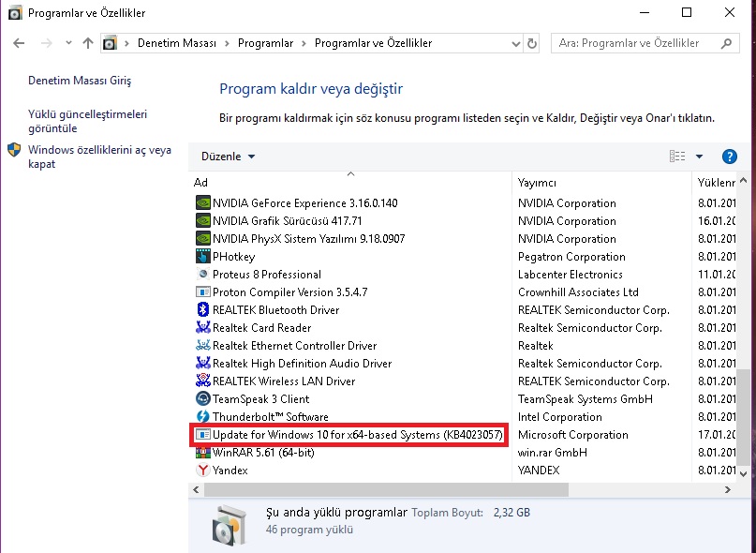
Task: Click the Thunderbolt Software icon
Action: [203, 417]
